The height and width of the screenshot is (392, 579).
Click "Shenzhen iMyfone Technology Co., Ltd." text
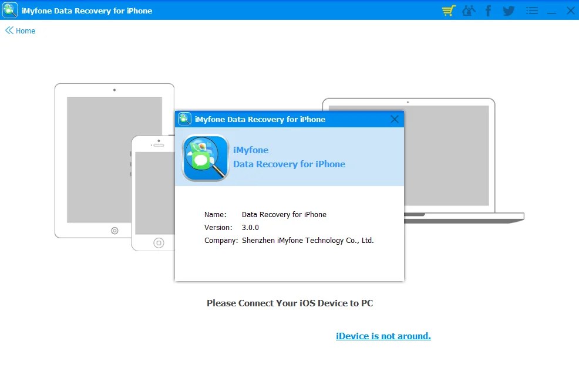[308, 240]
